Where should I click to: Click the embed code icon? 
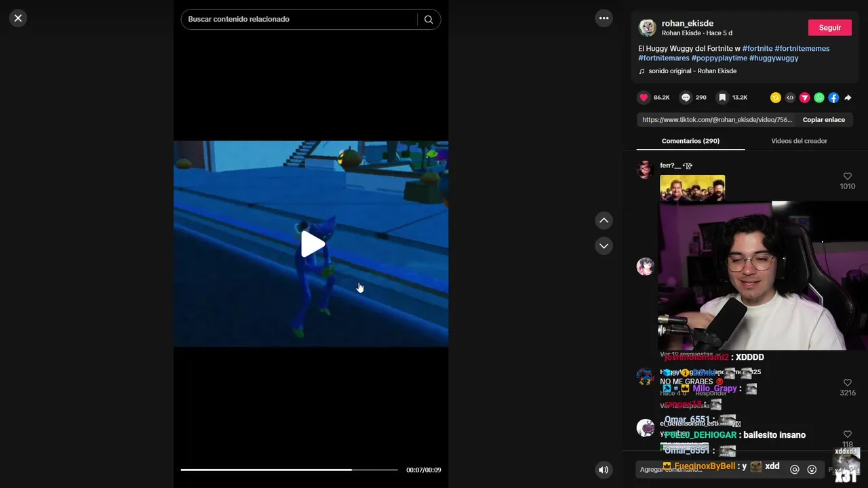790,98
